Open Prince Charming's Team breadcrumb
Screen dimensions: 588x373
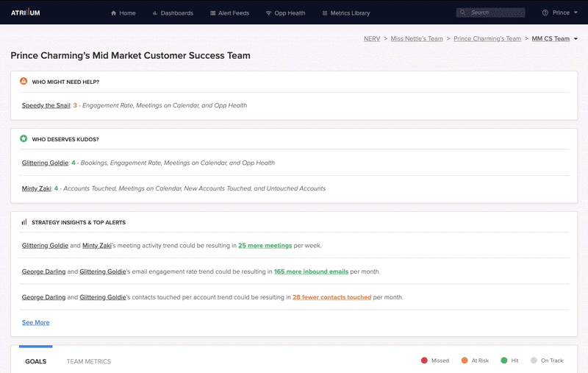click(487, 39)
